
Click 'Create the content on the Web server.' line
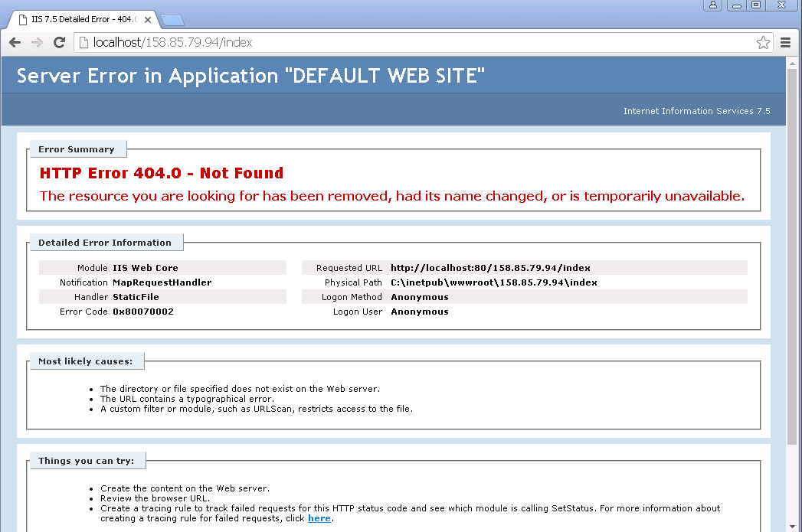coord(185,488)
